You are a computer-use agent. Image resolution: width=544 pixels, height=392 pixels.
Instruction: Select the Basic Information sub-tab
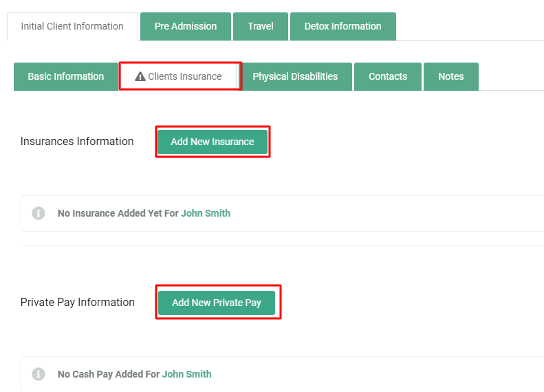point(66,76)
